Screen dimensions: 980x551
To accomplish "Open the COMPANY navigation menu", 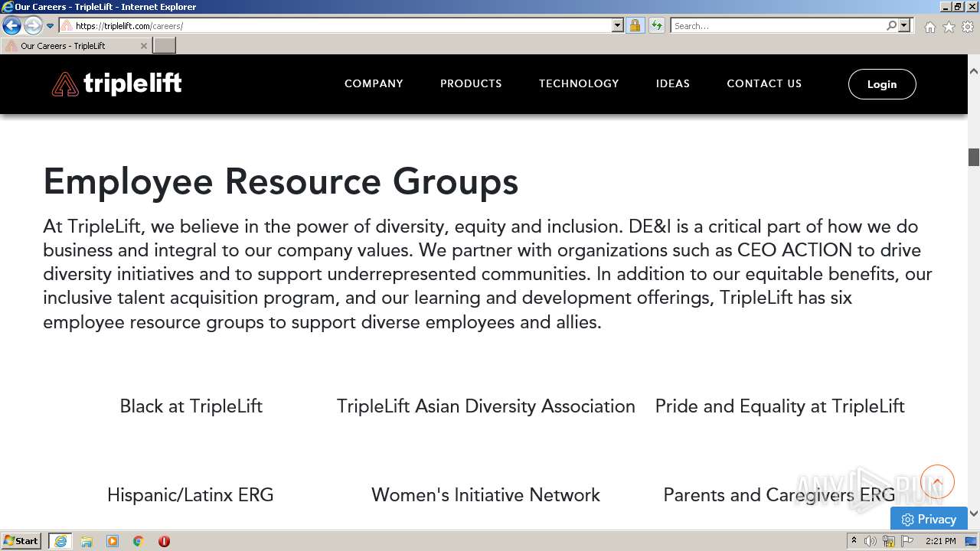I will (374, 83).
